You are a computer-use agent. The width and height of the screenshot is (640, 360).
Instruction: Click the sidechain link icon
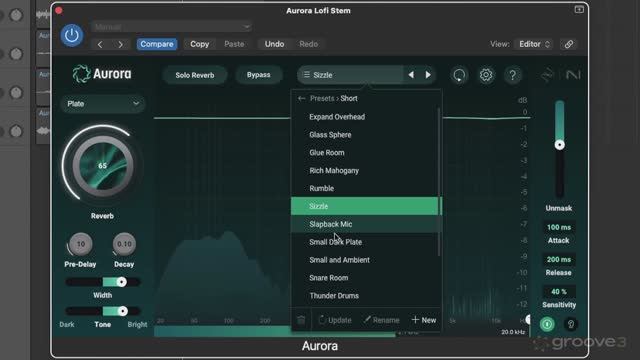569,44
